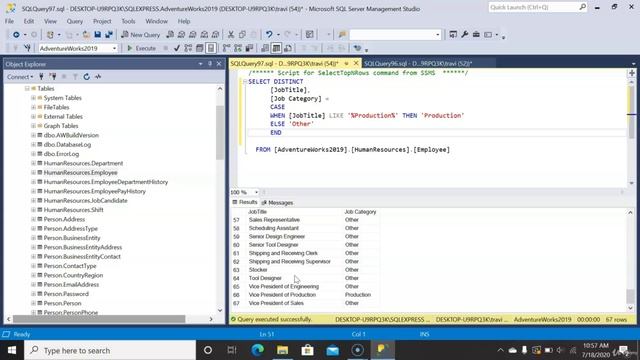Open the AdventureWorks2019 database dropdown
Screen dimensions: 640x360
[114, 48]
